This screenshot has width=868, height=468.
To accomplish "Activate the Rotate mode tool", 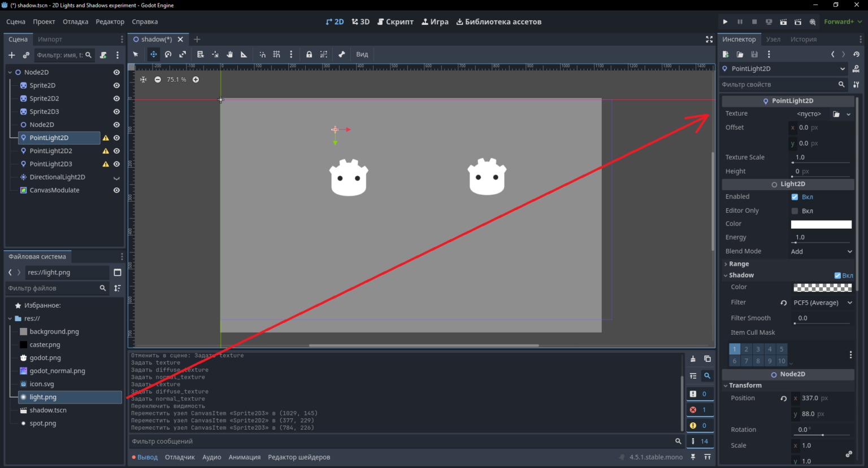I will 168,54.
